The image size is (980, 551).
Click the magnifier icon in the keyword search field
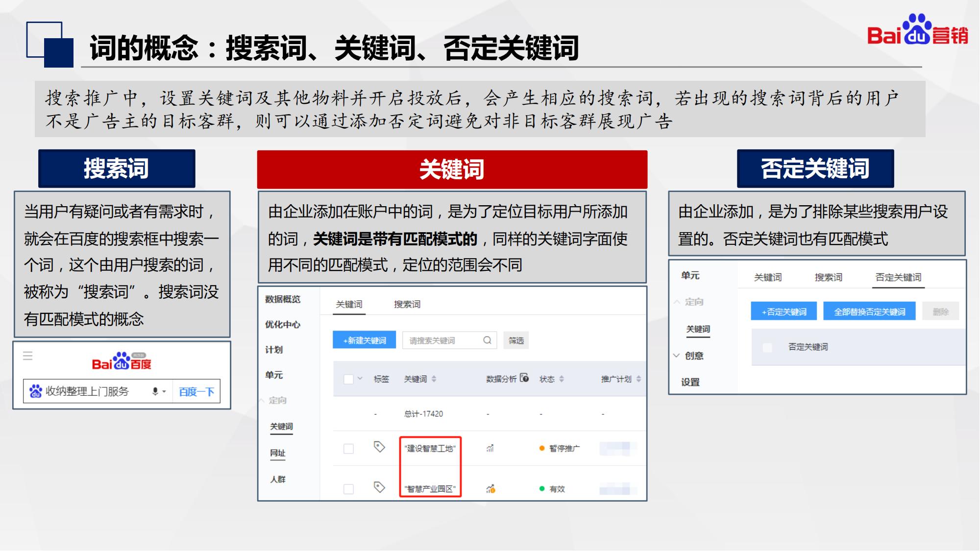pyautogui.click(x=487, y=340)
